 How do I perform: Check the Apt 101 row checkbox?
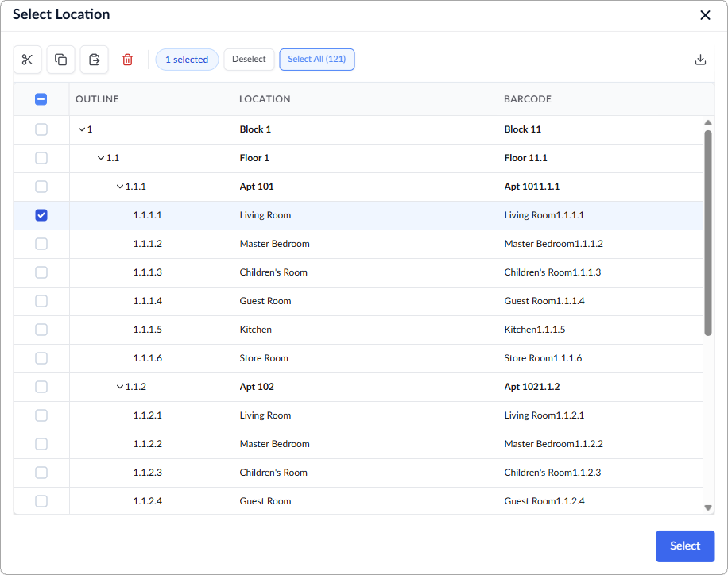click(41, 187)
